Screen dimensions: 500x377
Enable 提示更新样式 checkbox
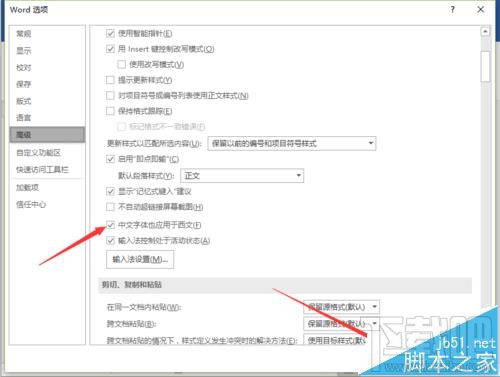coord(110,80)
